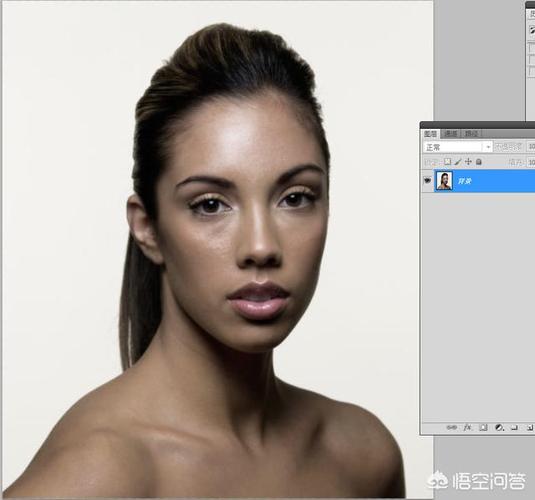
Task: Click the fill value field
Action: pos(531,162)
